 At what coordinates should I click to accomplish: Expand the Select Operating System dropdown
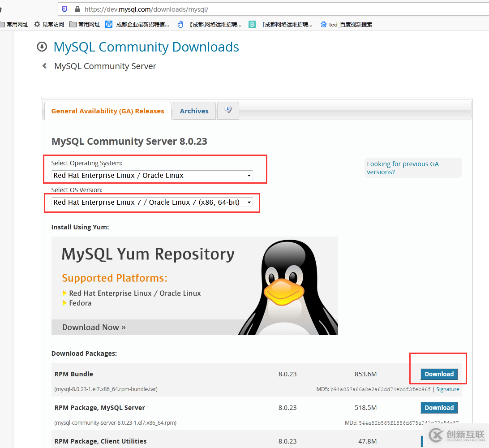(152, 176)
